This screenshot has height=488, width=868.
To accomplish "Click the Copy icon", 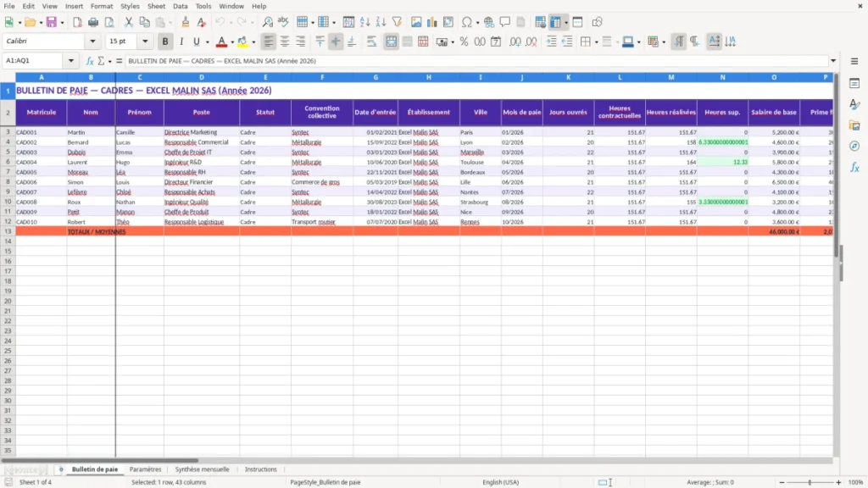I will click(x=144, y=22).
